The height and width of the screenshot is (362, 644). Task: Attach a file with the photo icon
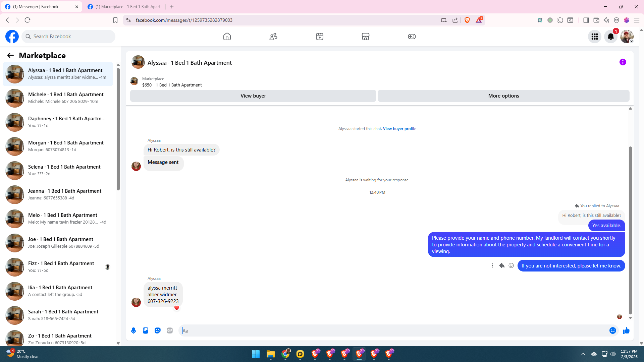pyautogui.click(x=146, y=330)
